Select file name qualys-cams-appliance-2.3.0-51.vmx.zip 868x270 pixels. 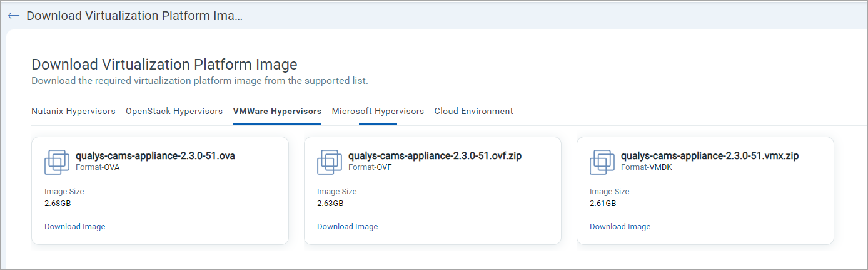[710, 156]
